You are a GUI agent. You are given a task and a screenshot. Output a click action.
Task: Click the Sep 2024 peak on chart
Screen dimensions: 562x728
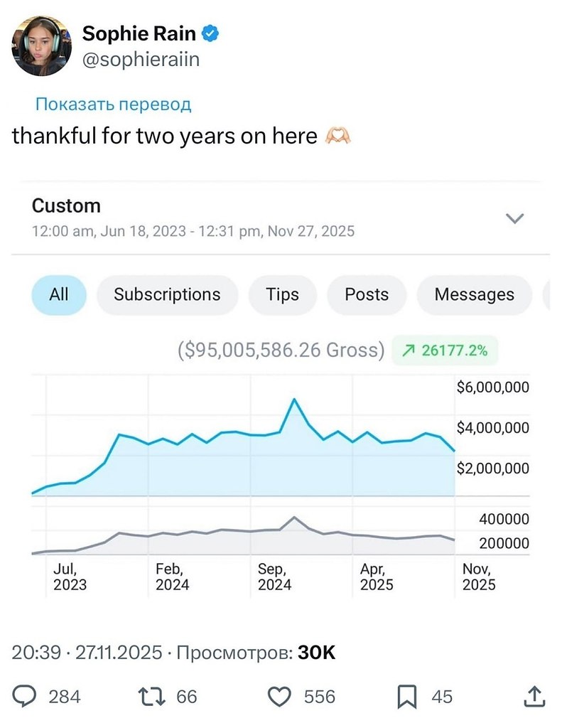click(294, 400)
